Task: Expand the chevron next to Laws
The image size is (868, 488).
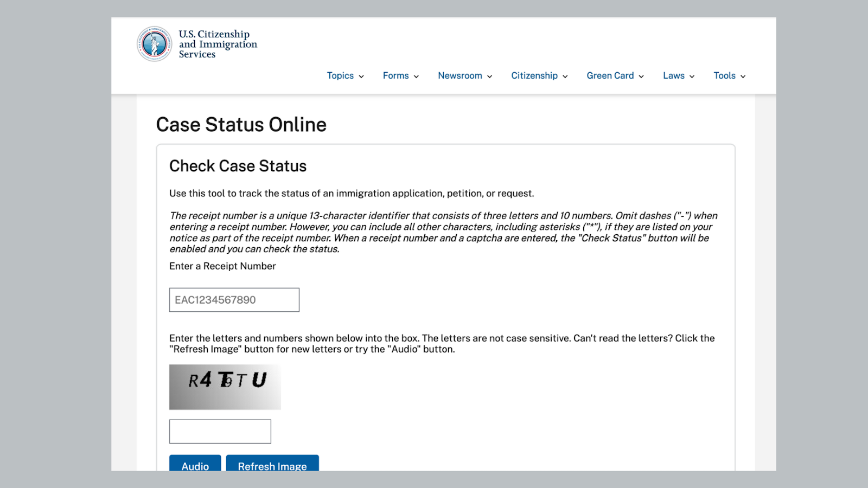Action: click(692, 76)
